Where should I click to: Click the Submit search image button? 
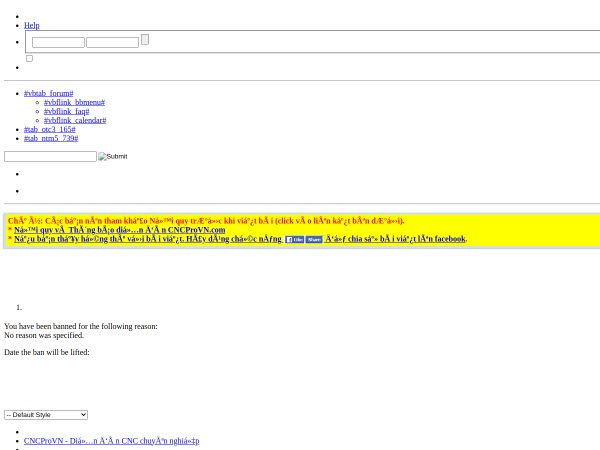pyautogui.click(x=113, y=157)
